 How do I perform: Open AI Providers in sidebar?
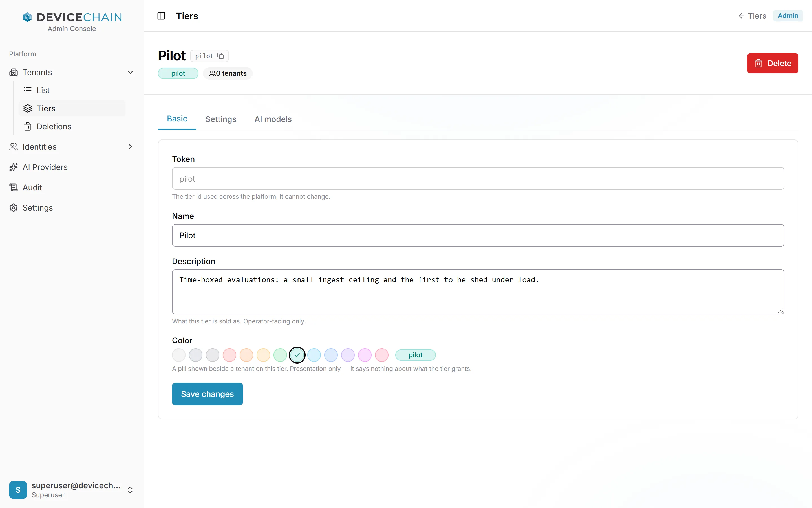tap(72, 167)
